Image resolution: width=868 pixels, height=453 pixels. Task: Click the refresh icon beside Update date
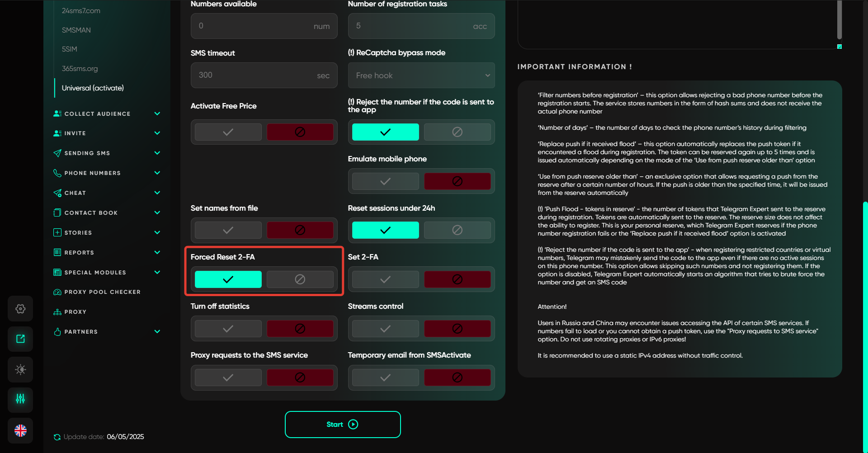point(57,437)
